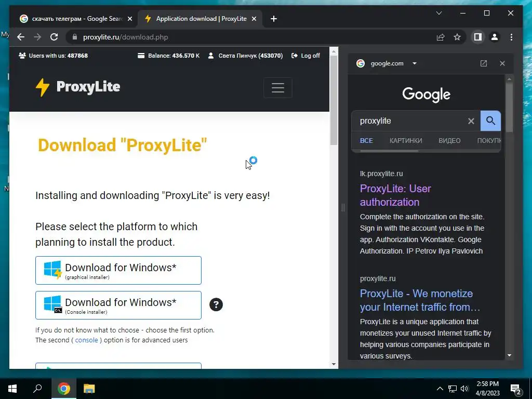This screenshot has height=399, width=532.
Task: Select ВИДЕО results tab
Action: pos(449,140)
